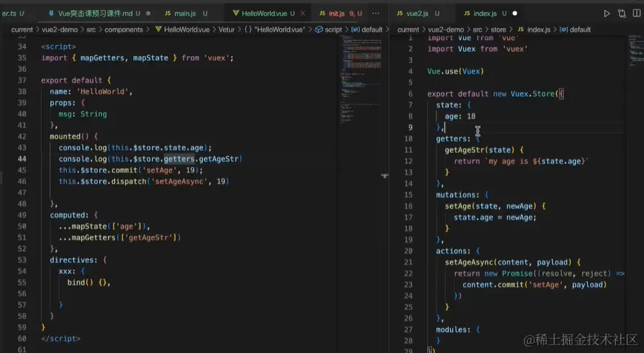Click unsaved dot on index.js tab
Screen dimensions: 644x353
click(x=515, y=14)
